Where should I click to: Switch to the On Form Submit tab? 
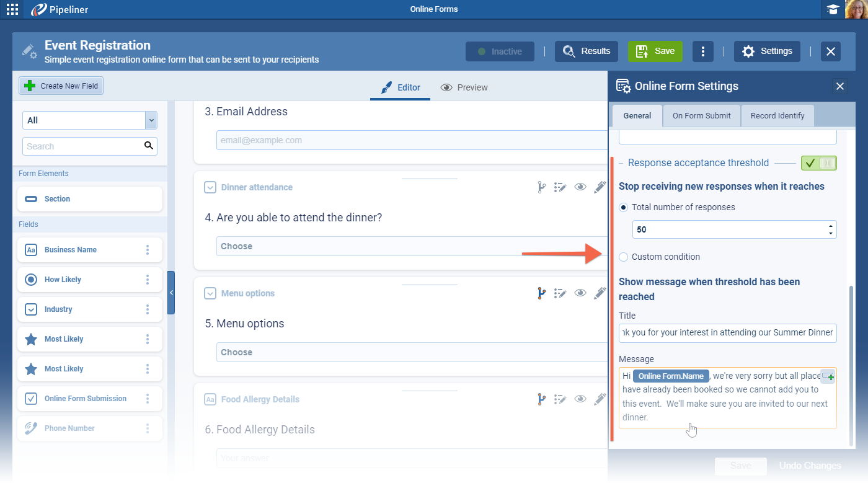701,115
